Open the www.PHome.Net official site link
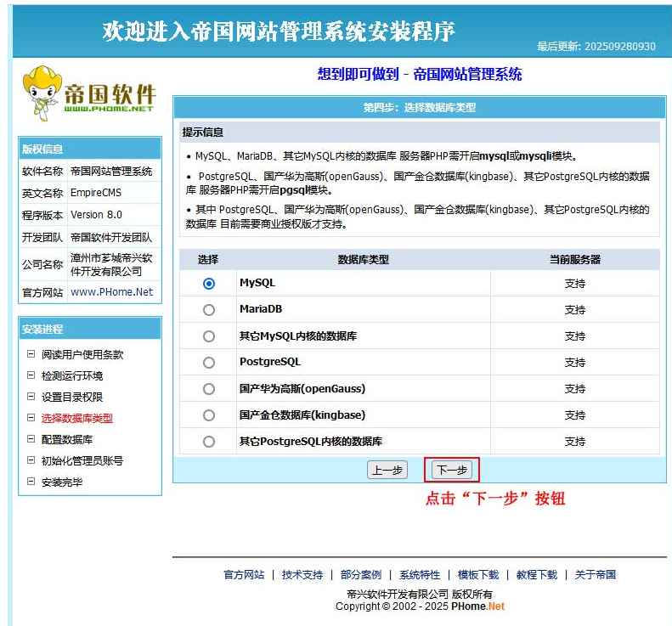This screenshot has width=672, height=626. point(111,292)
